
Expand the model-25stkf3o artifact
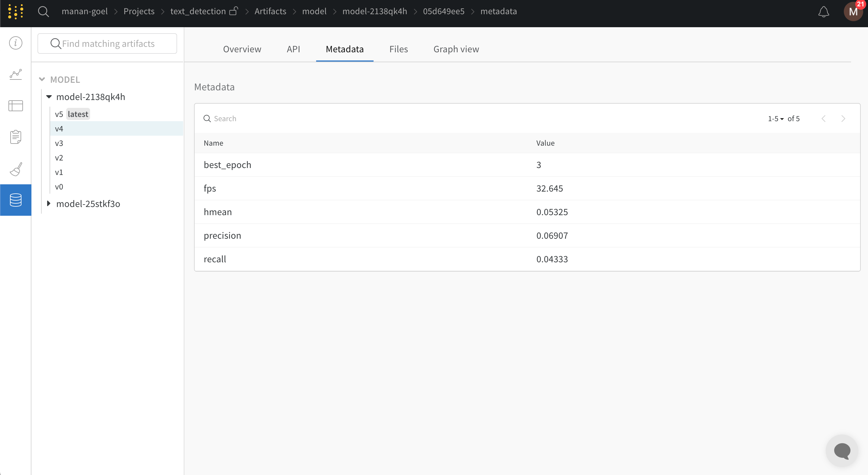[x=49, y=203]
